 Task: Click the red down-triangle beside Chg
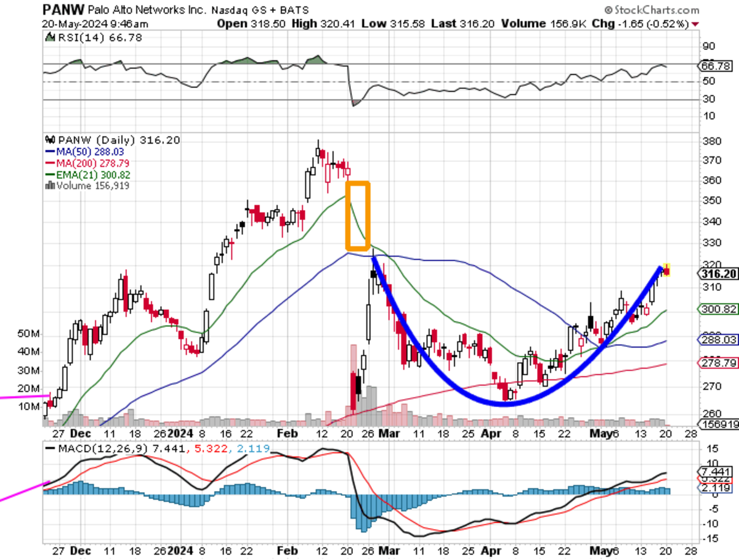(x=696, y=23)
